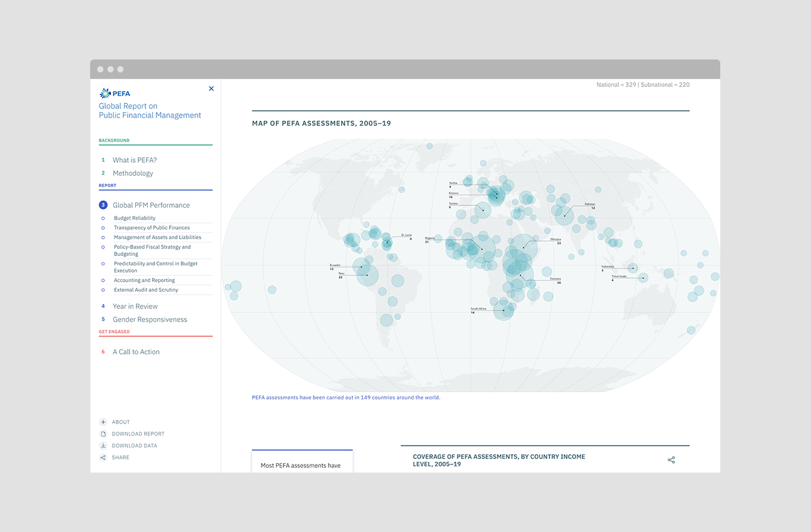Click the Download Data arrow icon

(x=103, y=446)
